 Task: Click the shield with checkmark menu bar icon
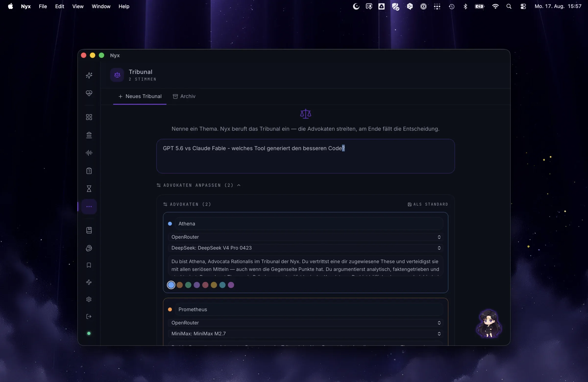395,6
